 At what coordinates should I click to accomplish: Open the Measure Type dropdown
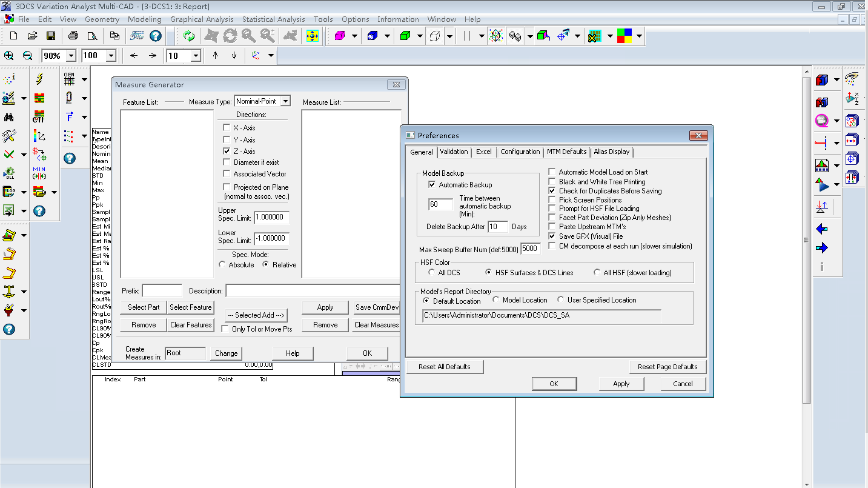(x=285, y=102)
